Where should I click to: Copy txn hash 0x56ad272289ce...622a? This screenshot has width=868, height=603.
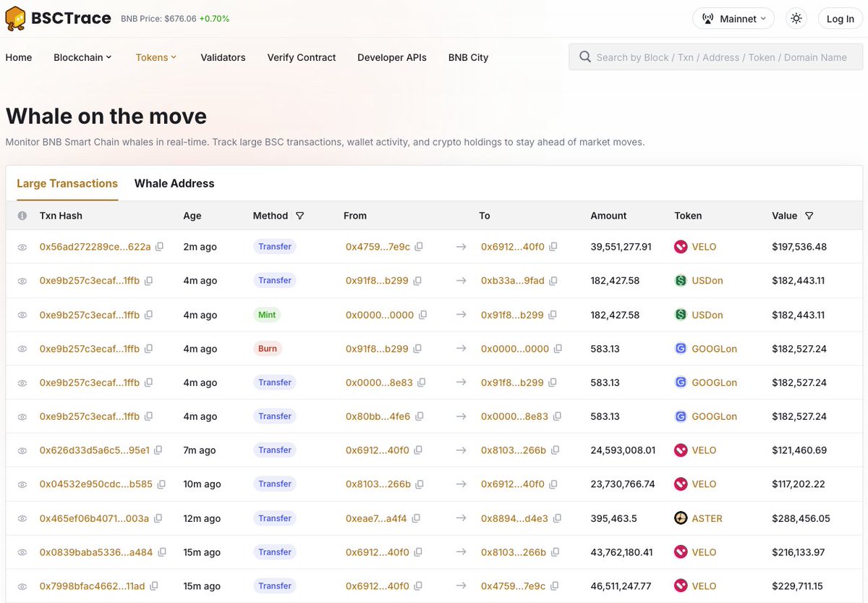click(159, 247)
